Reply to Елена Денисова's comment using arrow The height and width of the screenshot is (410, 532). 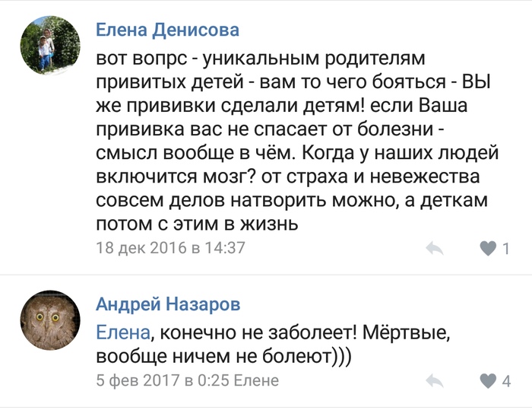[x=435, y=248]
